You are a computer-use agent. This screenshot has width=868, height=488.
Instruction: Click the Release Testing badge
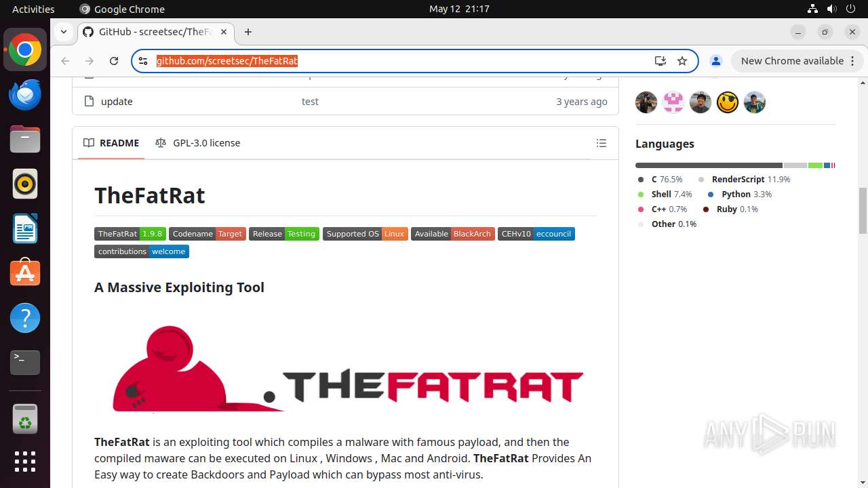coord(284,234)
